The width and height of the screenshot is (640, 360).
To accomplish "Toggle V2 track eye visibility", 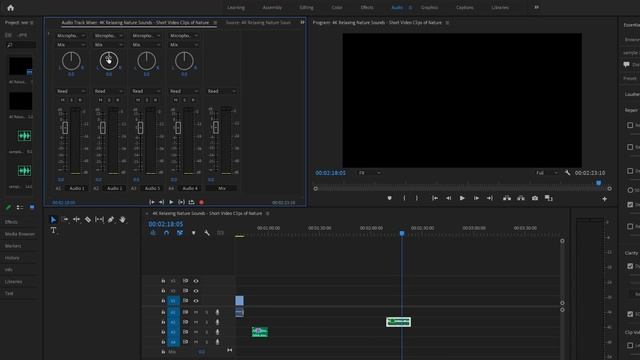I will (x=196, y=291).
